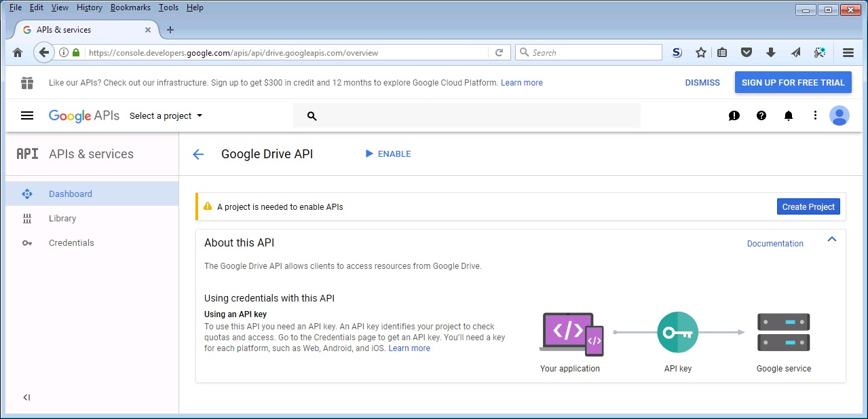Click the search magnifier icon in console

point(312,116)
